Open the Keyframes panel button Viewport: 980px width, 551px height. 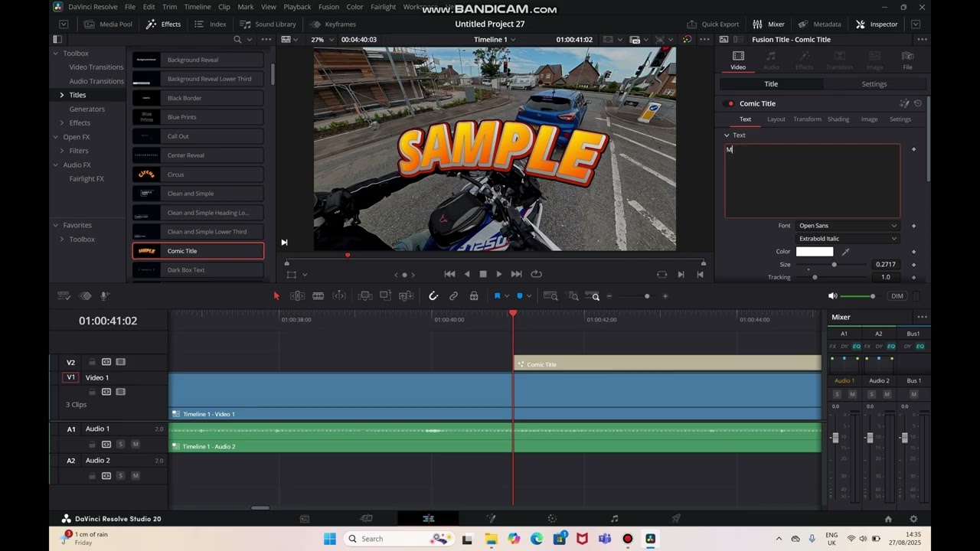pos(332,24)
